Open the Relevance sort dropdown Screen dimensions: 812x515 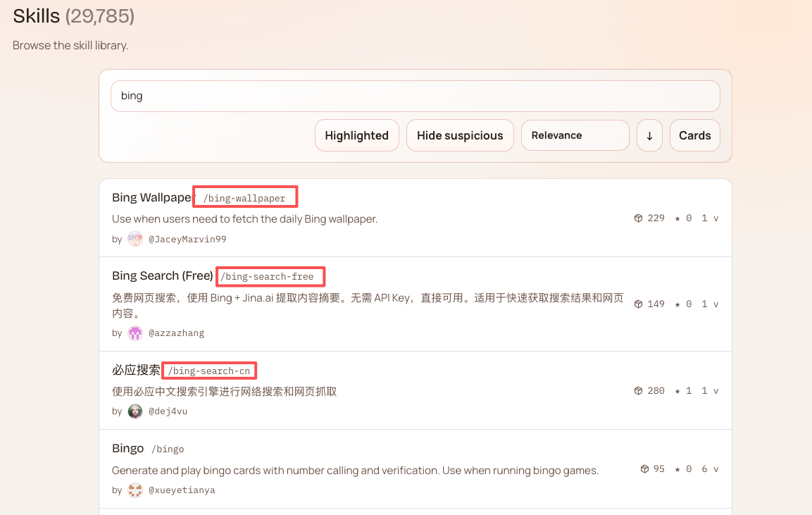point(575,135)
